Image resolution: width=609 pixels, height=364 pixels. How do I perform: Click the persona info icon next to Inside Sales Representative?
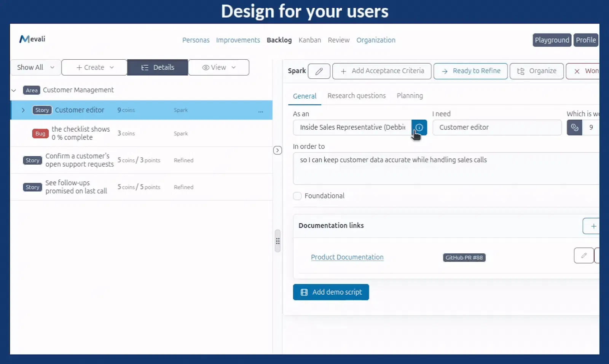[419, 127]
